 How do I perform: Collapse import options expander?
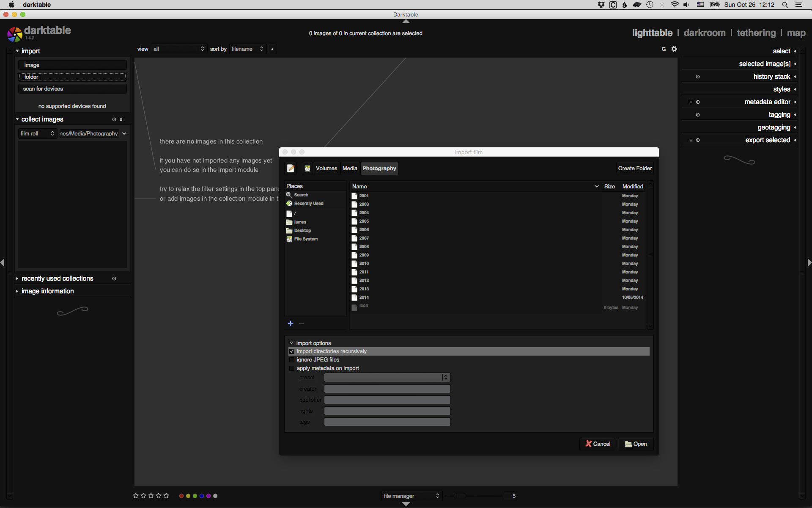pos(291,343)
